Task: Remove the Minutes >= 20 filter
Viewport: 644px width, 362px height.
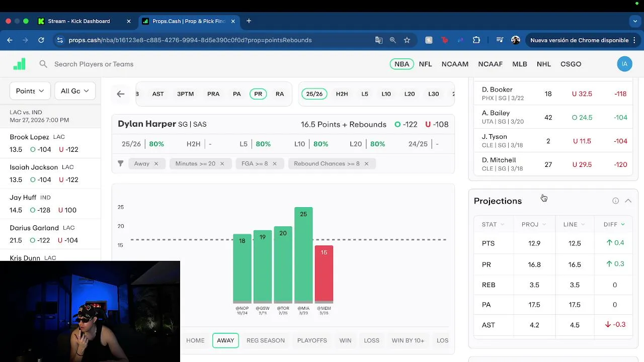Action: click(222, 163)
